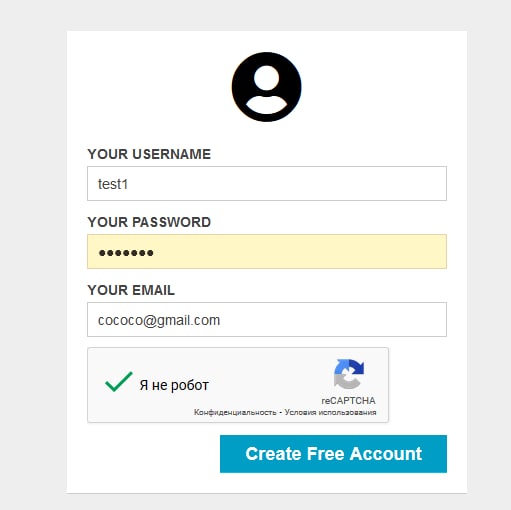Open the Конфиденциальность privacy link
This screenshot has height=510, width=511.
pyautogui.click(x=235, y=413)
